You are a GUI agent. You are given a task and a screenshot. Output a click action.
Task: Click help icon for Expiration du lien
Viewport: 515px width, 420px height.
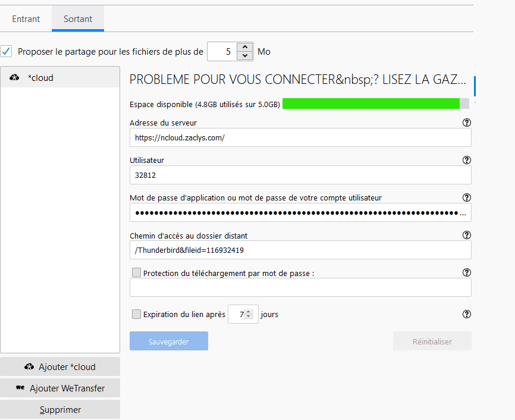click(x=466, y=314)
